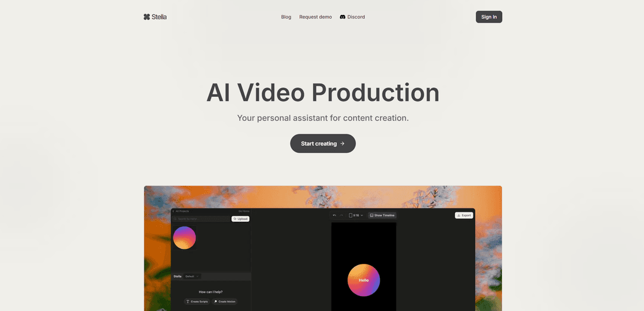644x311 pixels.
Task: Select the gradient circle asset thumbnail
Action: coord(184,238)
